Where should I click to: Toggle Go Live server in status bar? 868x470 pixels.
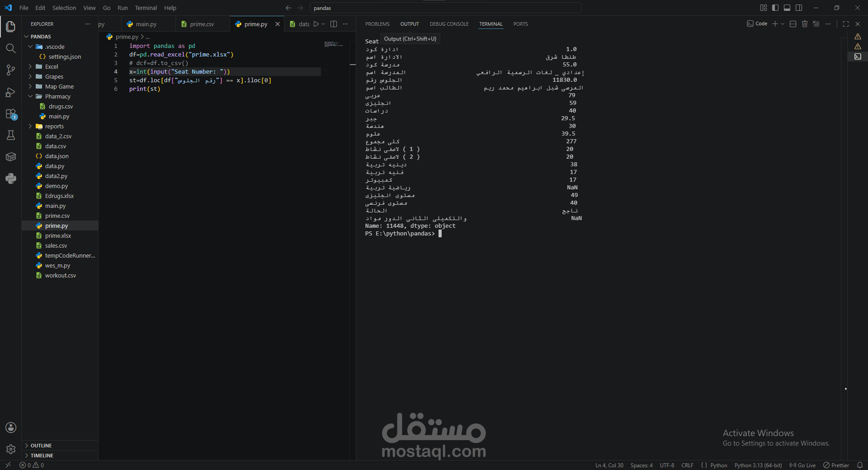(802, 465)
